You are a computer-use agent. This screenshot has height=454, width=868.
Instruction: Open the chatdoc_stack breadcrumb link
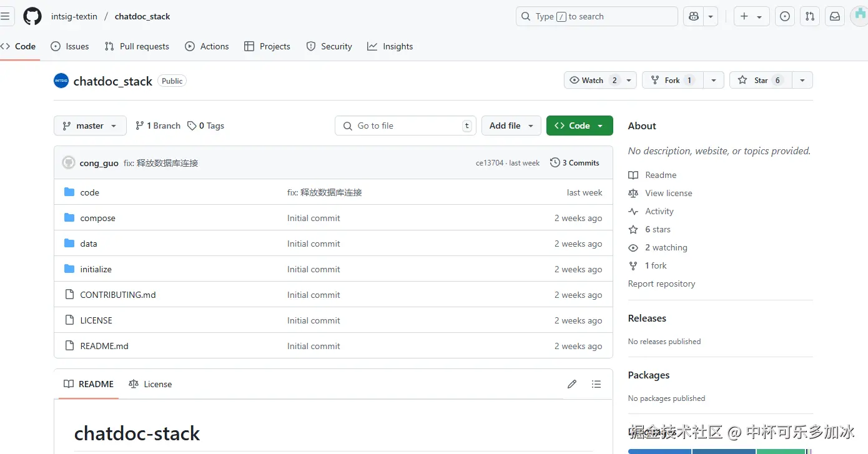point(142,16)
